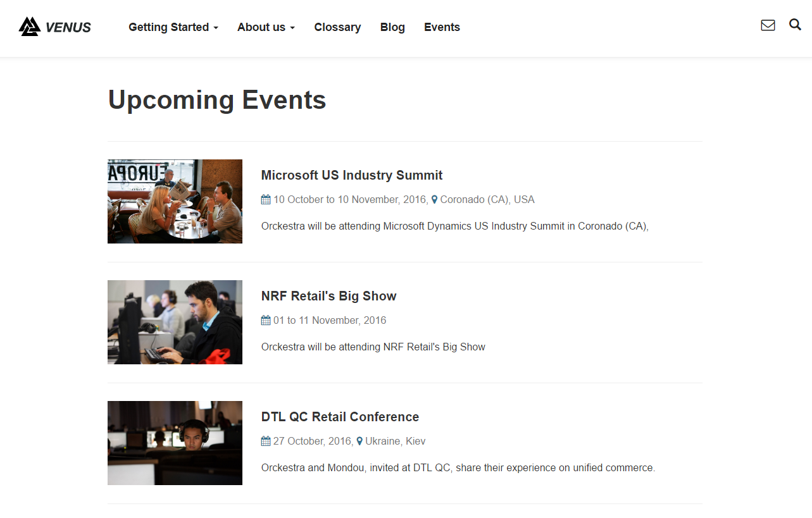This screenshot has width=812, height=518.
Task: Click the cafe photo for Microsoft summit event
Action: (175, 201)
